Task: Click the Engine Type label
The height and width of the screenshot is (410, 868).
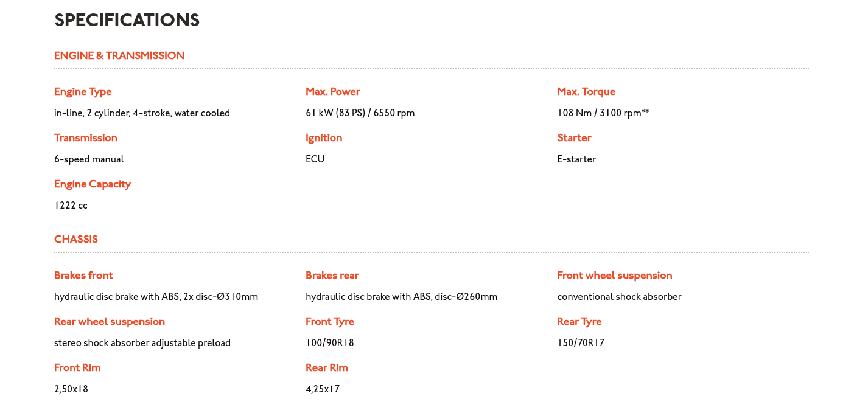Action: [x=83, y=92]
